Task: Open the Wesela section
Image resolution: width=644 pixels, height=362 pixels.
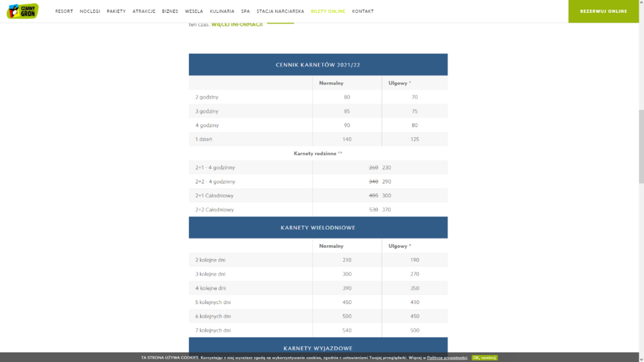Action: (194, 12)
